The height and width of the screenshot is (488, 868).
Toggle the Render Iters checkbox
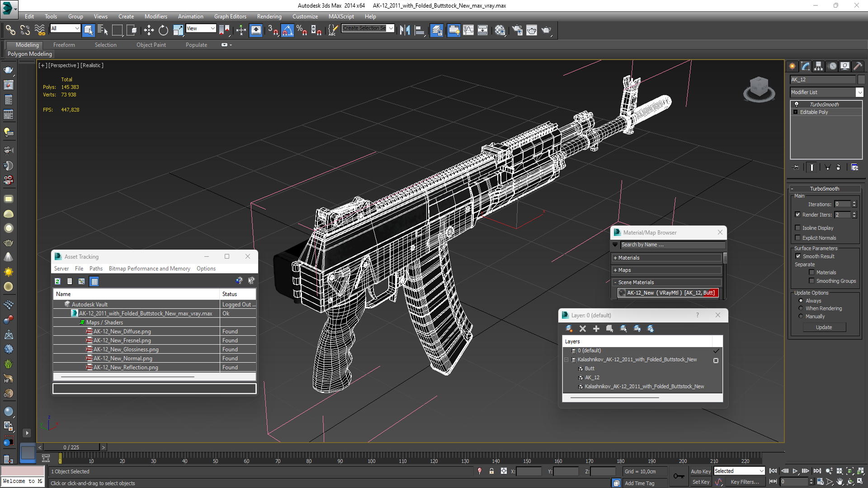797,215
